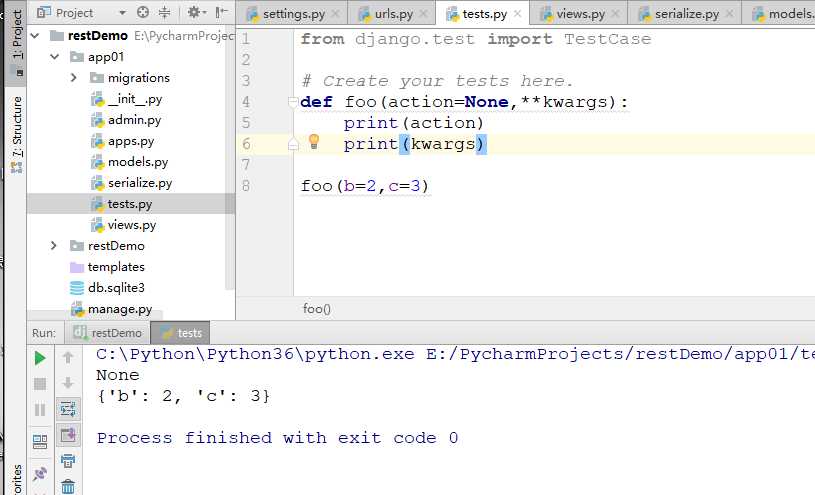
Task: Click the down arrow in Run toolbar
Action: [68, 383]
